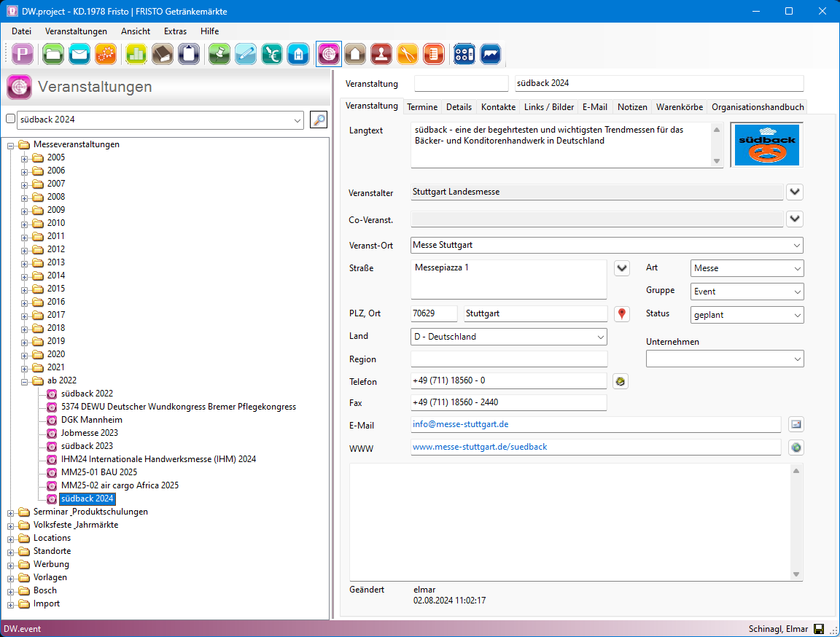Click the orange pliers tool icon
840x637 pixels.
407,54
